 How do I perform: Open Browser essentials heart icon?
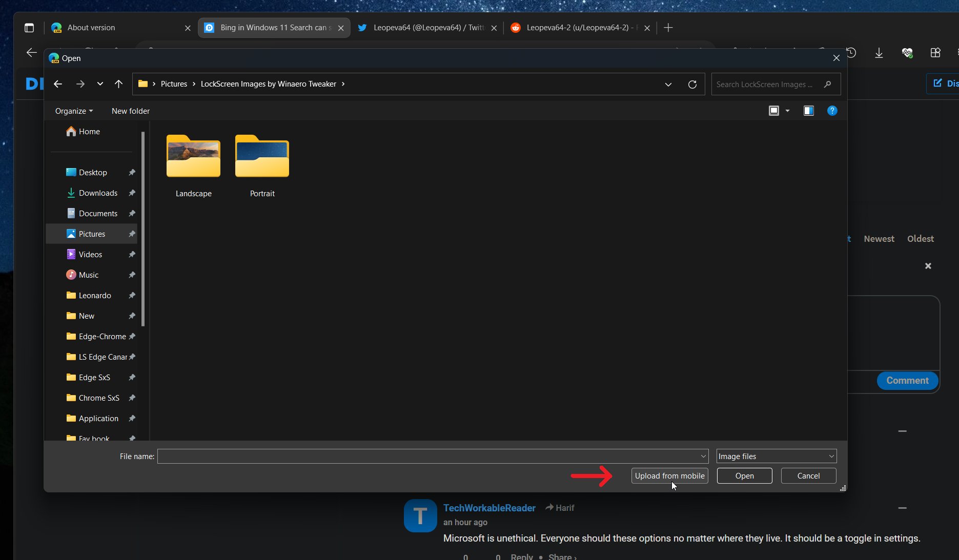[907, 53]
